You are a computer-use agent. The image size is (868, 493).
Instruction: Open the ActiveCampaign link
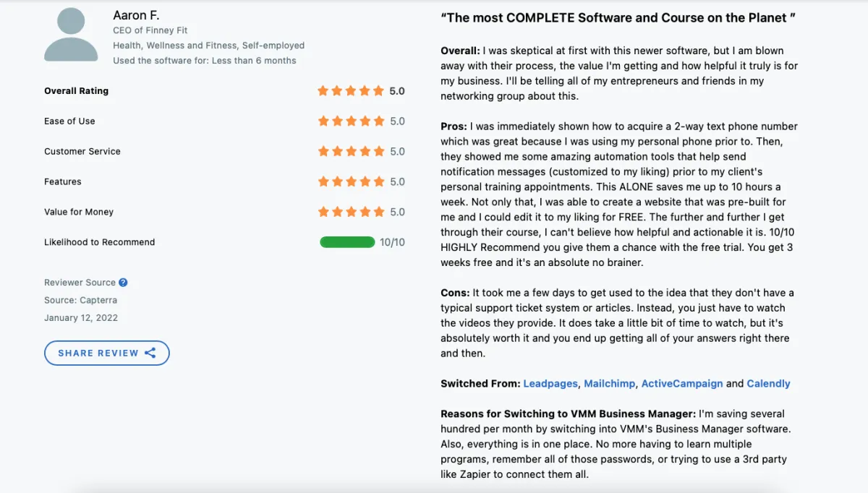pyautogui.click(x=682, y=384)
